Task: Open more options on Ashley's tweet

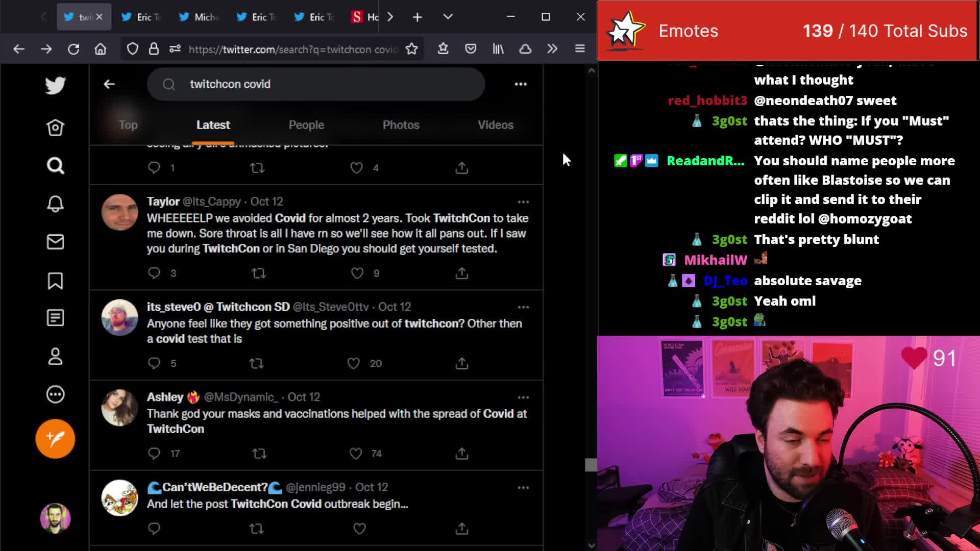Action: pos(523,397)
